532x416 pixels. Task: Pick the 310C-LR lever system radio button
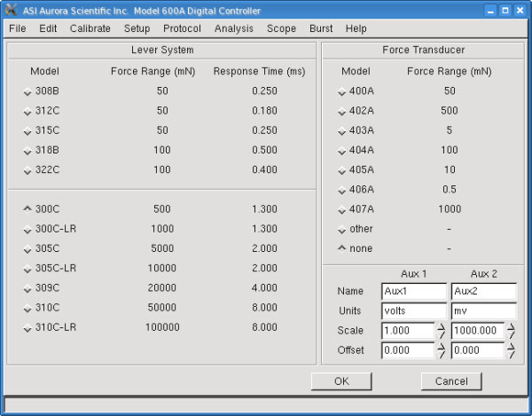click(27, 328)
